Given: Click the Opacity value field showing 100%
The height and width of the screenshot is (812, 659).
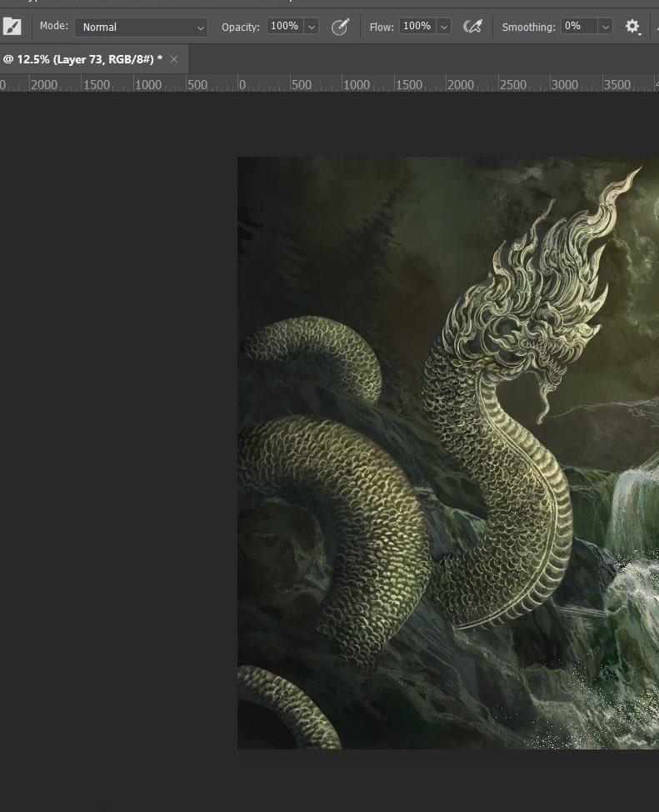Looking at the screenshot, I should (285, 27).
